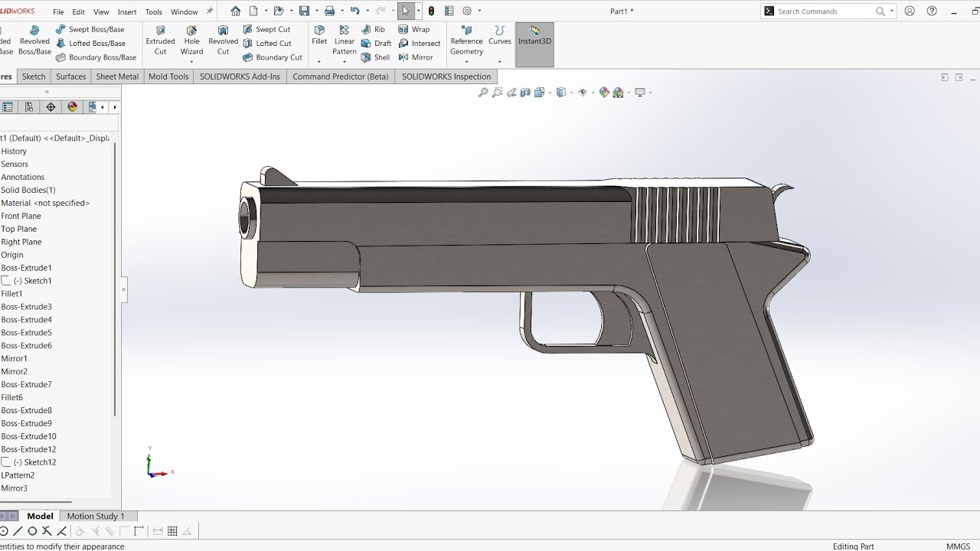Expand the Curves dropdown
The image size is (980, 551).
coord(500,62)
